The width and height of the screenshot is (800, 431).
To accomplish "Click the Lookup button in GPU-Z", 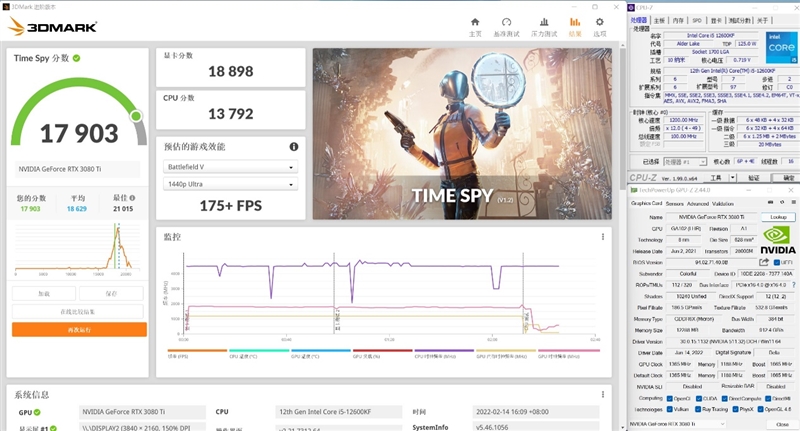I will (x=778, y=217).
